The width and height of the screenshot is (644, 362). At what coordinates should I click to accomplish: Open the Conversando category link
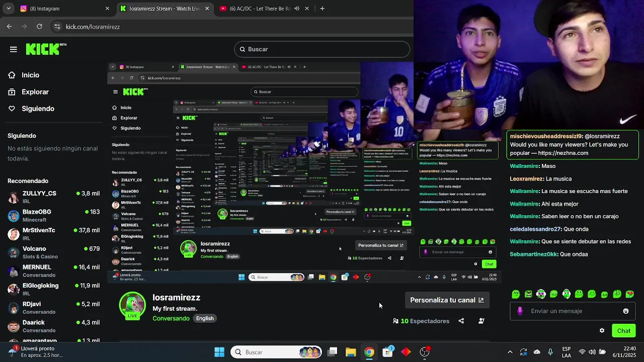171,318
